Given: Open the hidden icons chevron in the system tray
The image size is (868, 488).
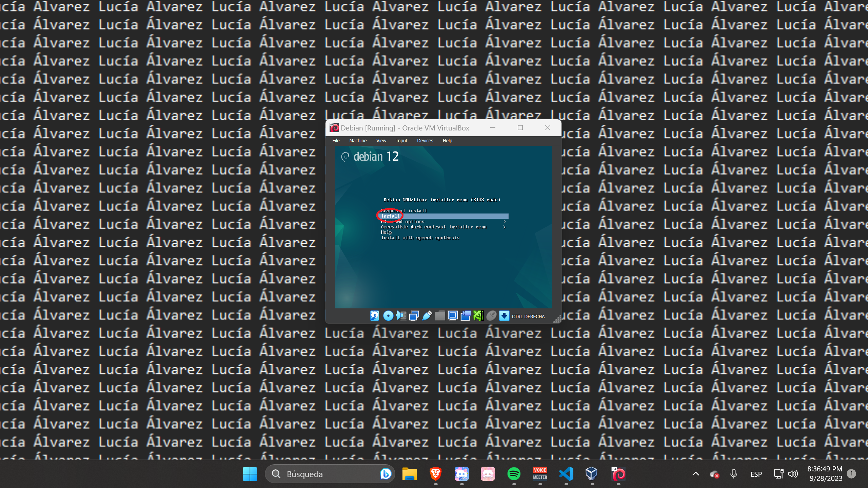Looking at the screenshot, I should 695,474.
